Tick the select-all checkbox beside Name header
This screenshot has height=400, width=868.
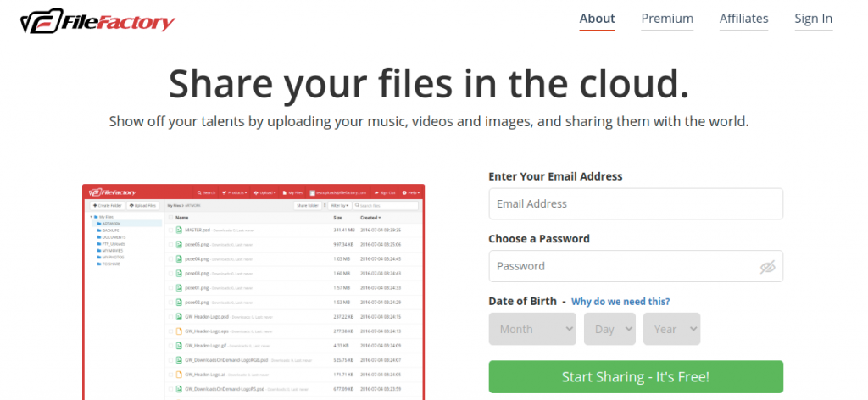click(x=170, y=218)
